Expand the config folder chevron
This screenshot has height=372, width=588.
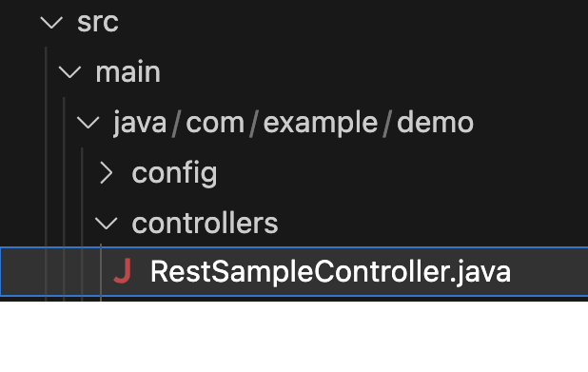coord(107,173)
